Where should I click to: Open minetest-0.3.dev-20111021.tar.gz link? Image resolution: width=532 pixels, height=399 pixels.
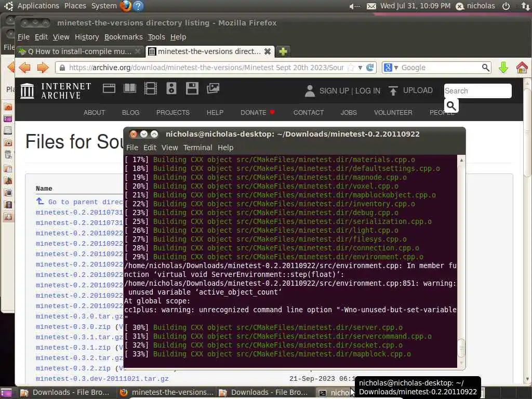tap(102, 379)
